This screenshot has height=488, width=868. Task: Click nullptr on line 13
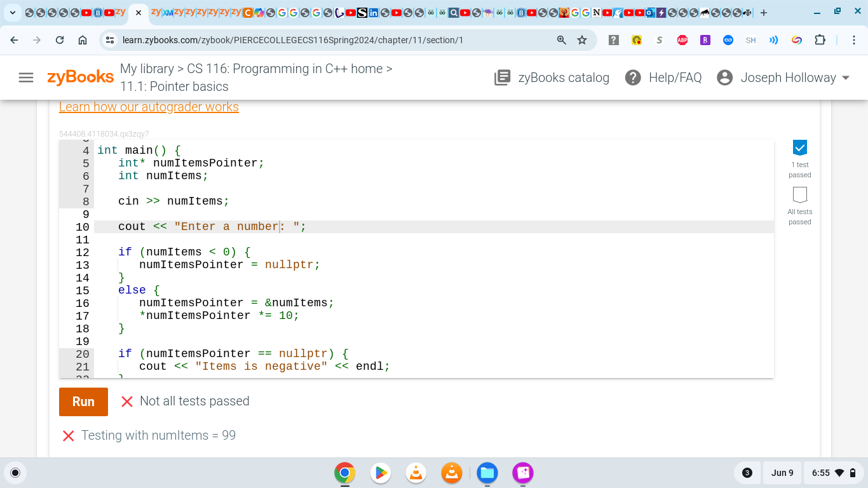click(x=289, y=265)
